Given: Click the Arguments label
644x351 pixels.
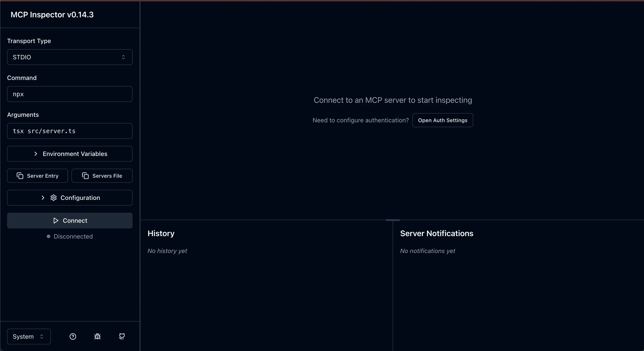Looking at the screenshot, I should pyautogui.click(x=23, y=115).
